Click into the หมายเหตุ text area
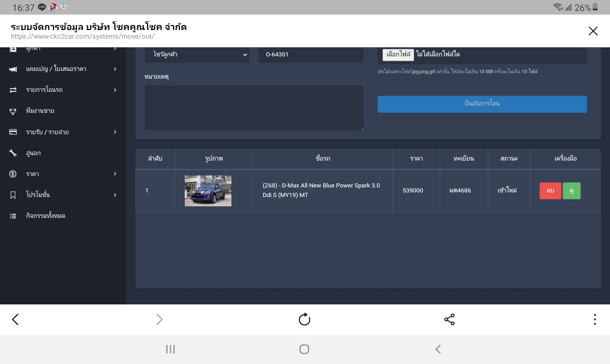 [x=254, y=108]
